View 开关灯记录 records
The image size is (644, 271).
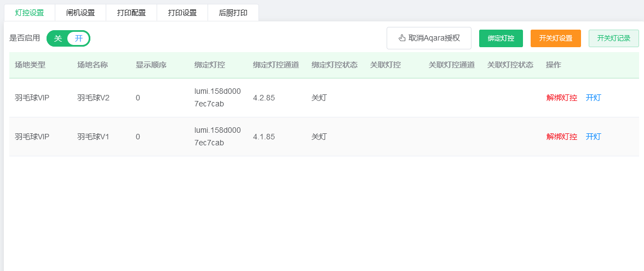pos(613,38)
